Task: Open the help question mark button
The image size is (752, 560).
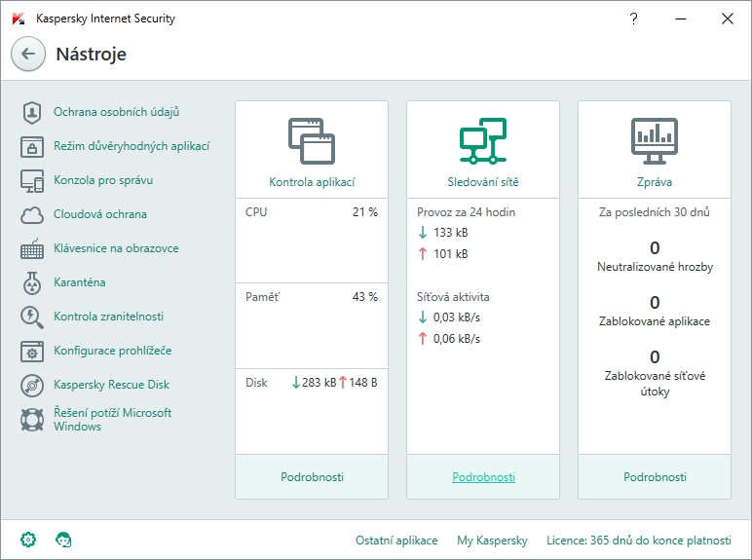Action: pos(633,19)
